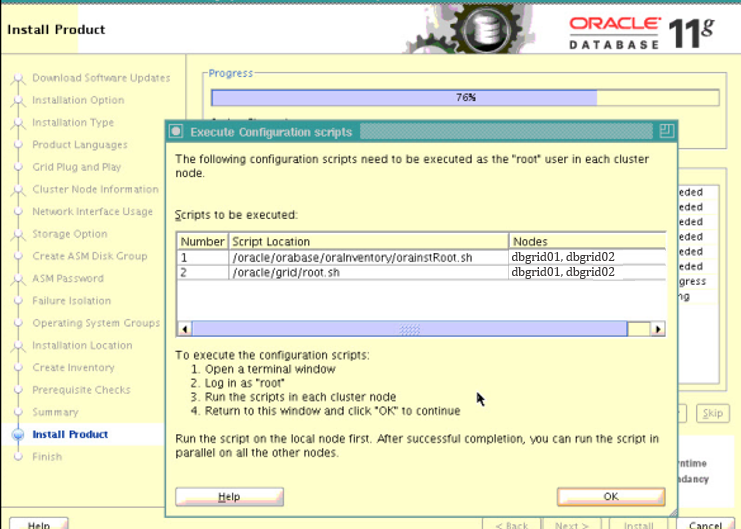Select Cluster Node Information step

point(95,189)
